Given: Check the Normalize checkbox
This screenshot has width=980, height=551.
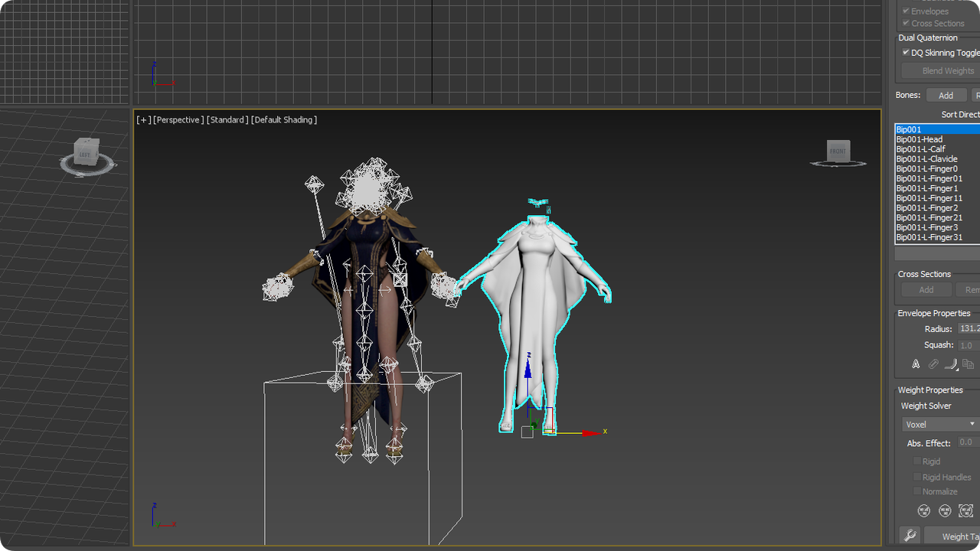Looking at the screenshot, I should 917,491.
